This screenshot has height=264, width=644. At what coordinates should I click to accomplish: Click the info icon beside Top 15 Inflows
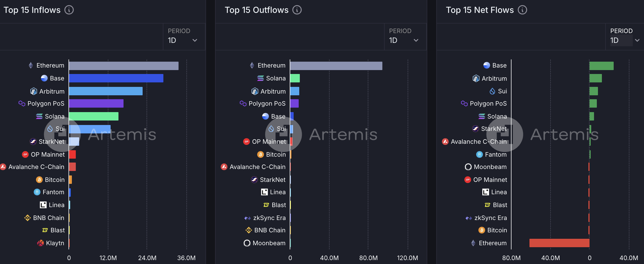coord(69,10)
